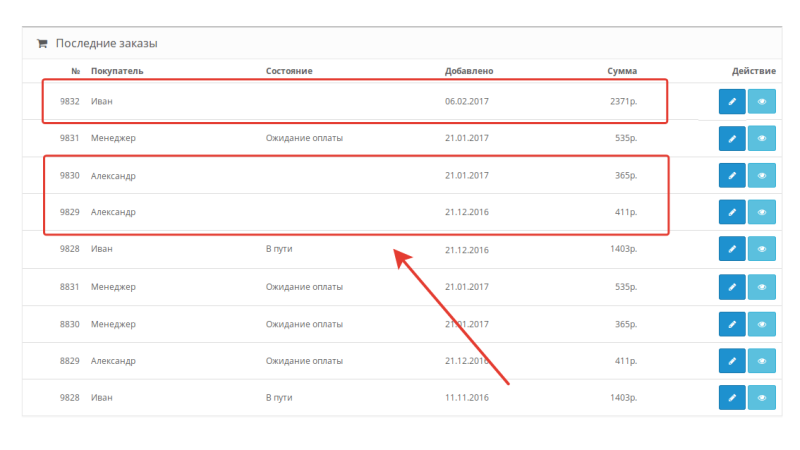
Task: Select order number 8830 cell
Action: (69, 324)
